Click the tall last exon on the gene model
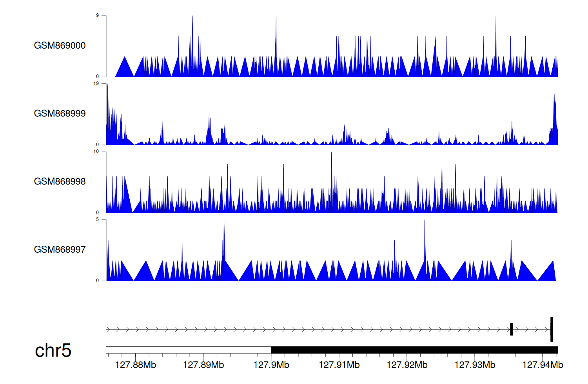This screenshot has height=384, width=588. click(551, 329)
